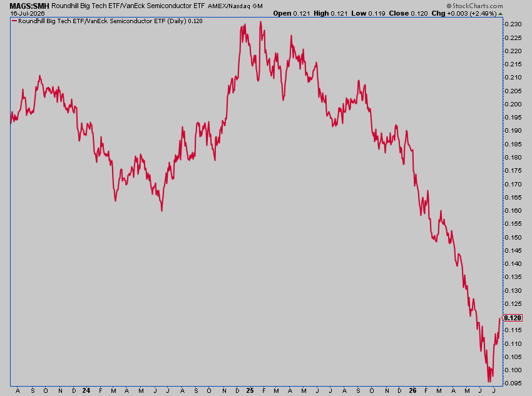This screenshot has height=396, width=532.
Task: Click the StockCharts.com copyright text
Action: click(x=474, y=6)
